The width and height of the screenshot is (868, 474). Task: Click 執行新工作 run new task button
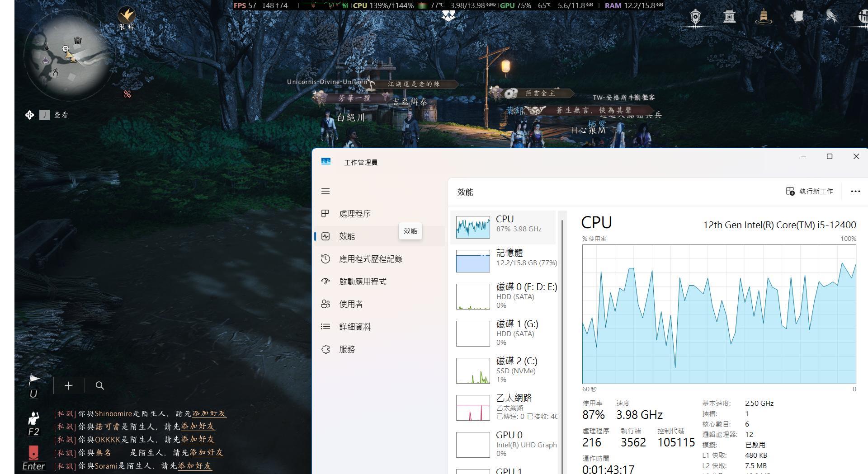(809, 192)
